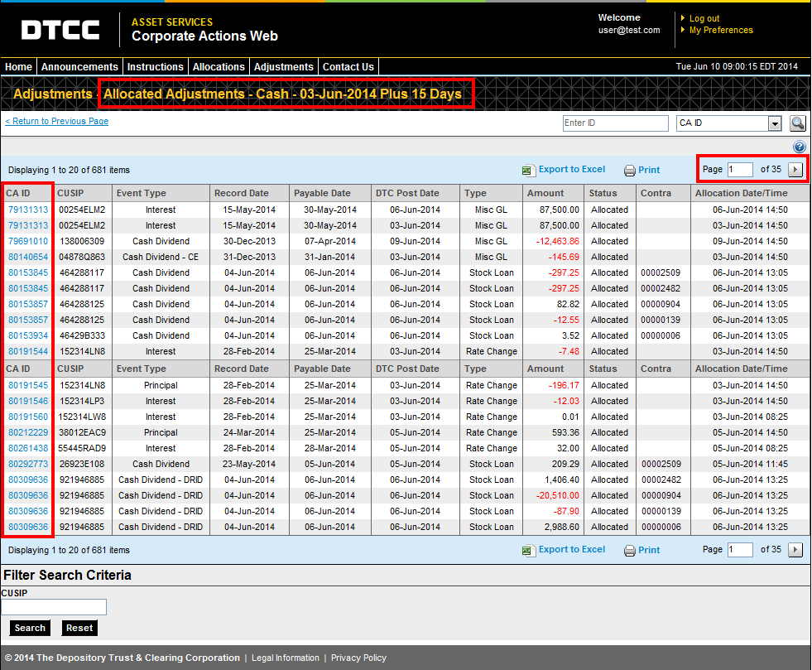This screenshot has height=670, width=812.
Task: Click bottom Excel export icon
Action: (528, 550)
